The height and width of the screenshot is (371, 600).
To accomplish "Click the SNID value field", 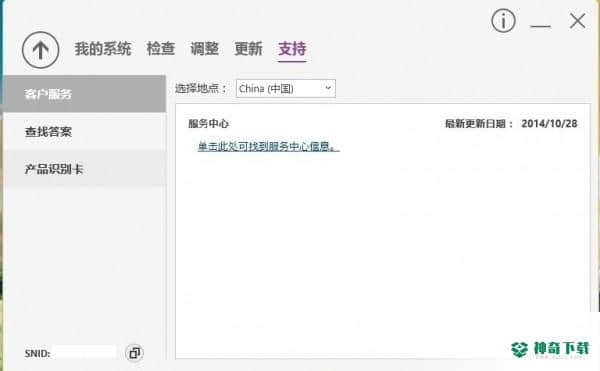I will pyautogui.click(x=84, y=352).
